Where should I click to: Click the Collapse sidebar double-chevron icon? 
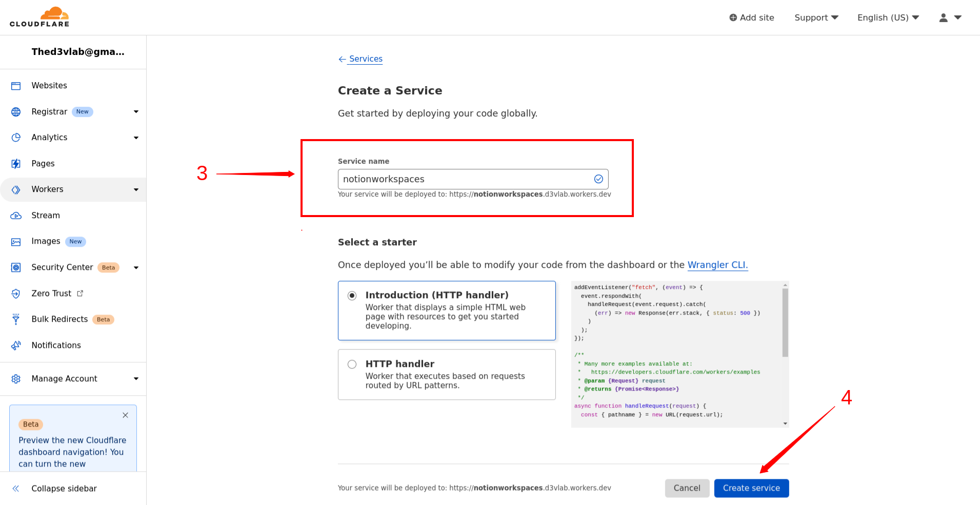16,489
